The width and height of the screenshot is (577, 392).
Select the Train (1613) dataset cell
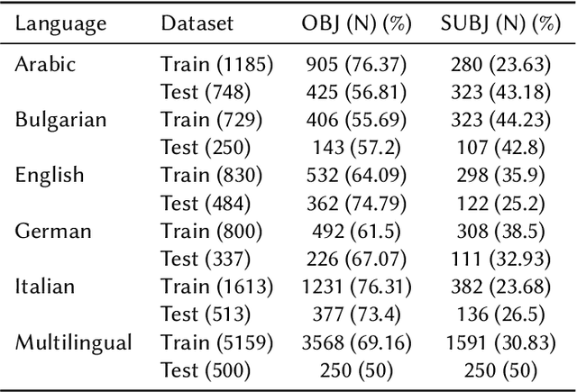(215, 286)
